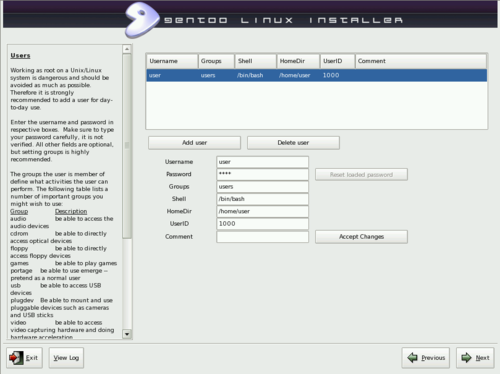Click the help panel scrollbar thumb
The width and height of the screenshot is (500, 374).
[x=127, y=146]
